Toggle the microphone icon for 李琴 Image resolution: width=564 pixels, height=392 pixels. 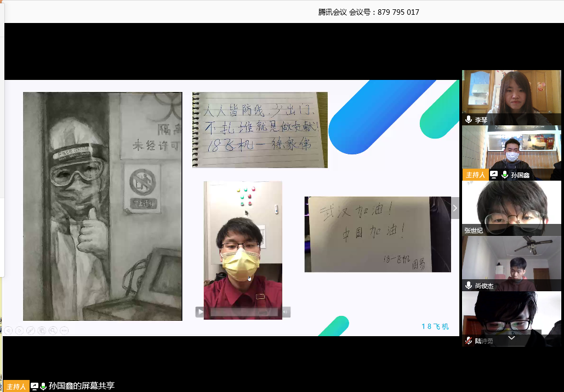pos(469,119)
